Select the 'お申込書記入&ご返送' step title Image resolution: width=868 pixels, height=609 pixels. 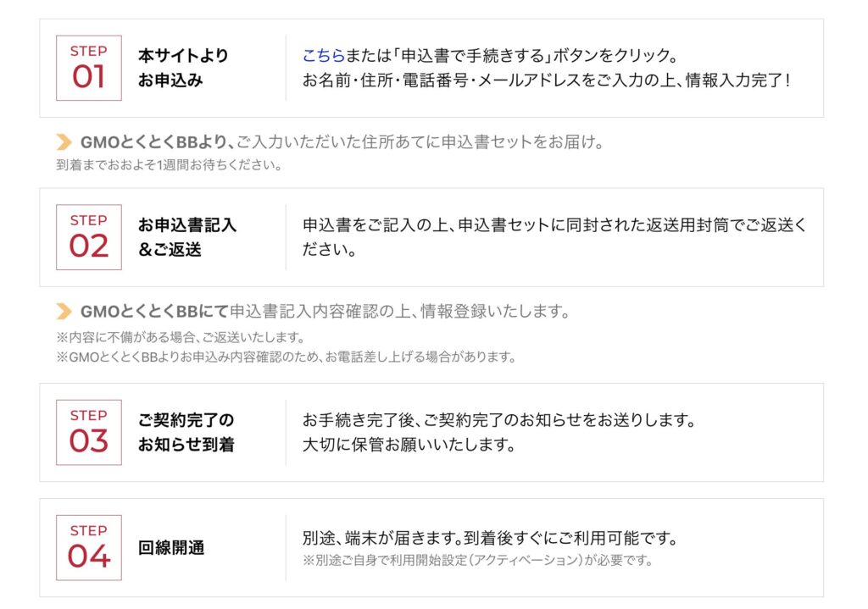(x=187, y=237)
